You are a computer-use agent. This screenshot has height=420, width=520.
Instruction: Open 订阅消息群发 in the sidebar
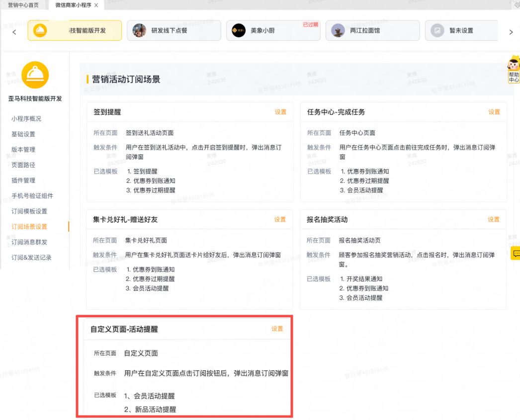29,242
